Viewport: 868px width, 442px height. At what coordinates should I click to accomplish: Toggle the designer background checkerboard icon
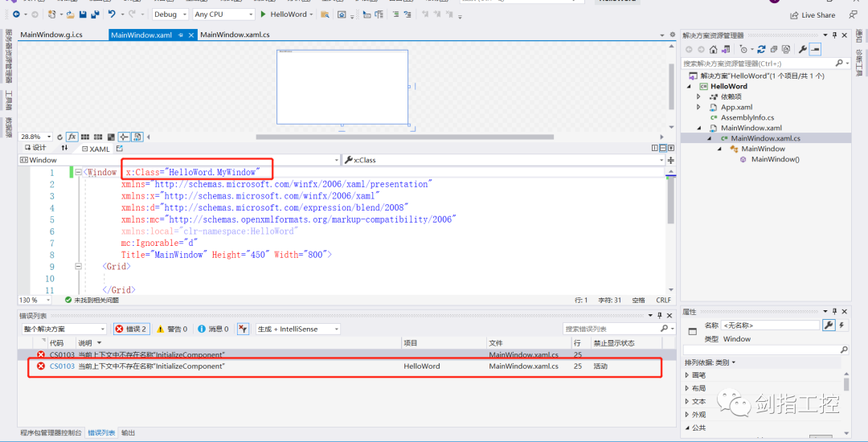point(111,136)
